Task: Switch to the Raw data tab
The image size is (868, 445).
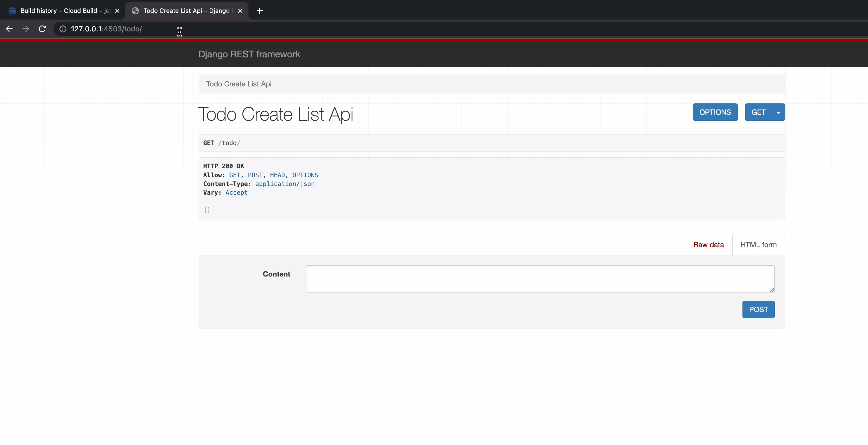Action: pyautogui.click(x=708, y=245)
